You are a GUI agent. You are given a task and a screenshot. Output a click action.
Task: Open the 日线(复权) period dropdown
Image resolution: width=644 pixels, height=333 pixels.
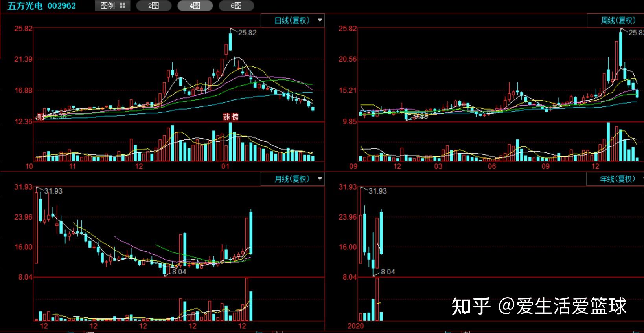click(293, 20)
